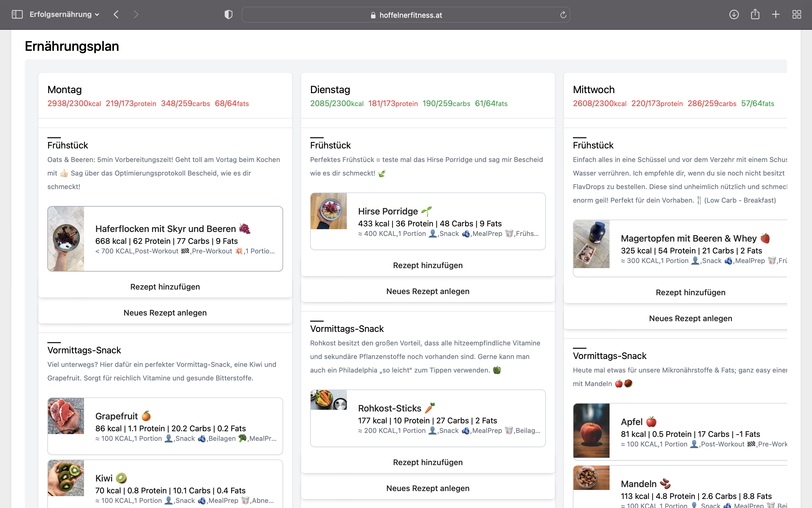Open the Kiwi recipe card

165,484
